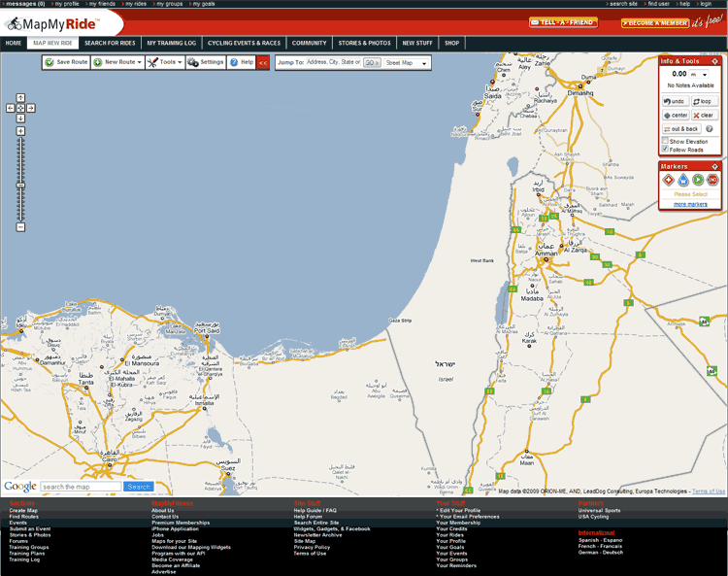Screen dimensions: 728x576
Task: Open the Help toolbar item
Action: 242,62
